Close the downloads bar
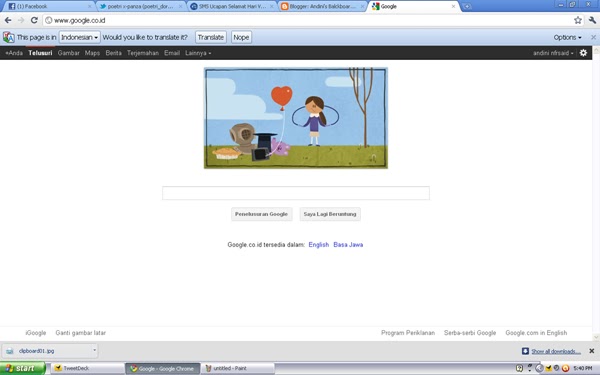 click(x=592, y=351)
